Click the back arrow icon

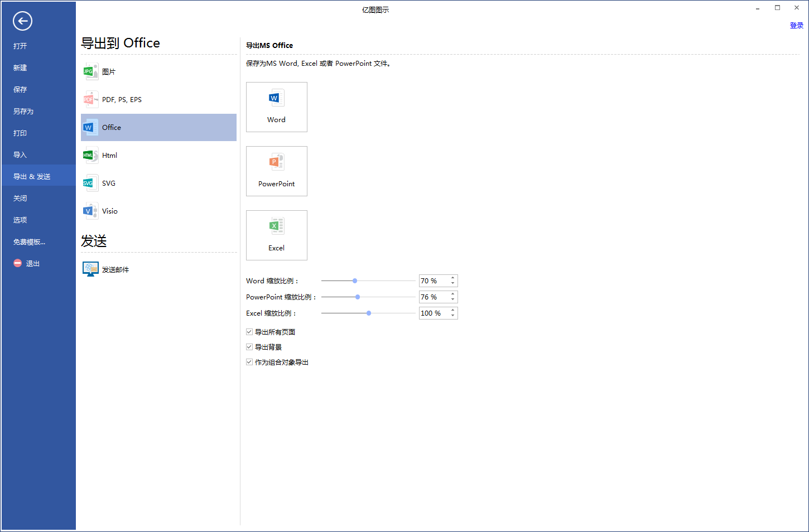click(23, 21)
